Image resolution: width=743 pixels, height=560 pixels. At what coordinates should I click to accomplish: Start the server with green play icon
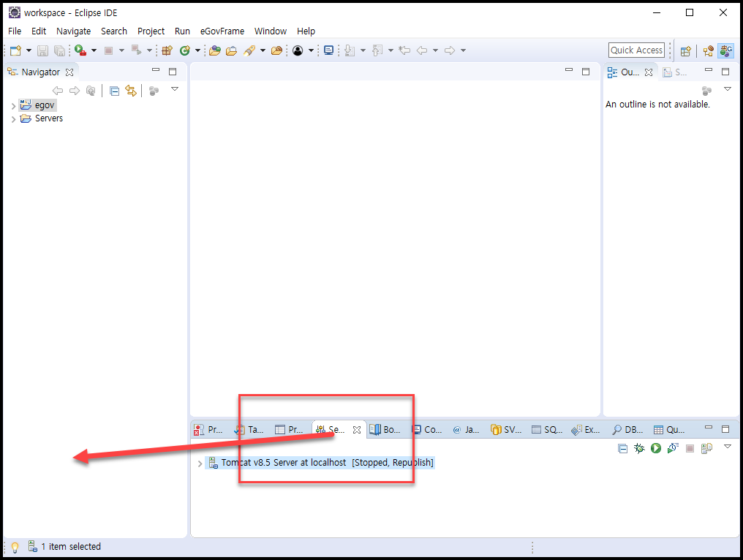[656, 448]
